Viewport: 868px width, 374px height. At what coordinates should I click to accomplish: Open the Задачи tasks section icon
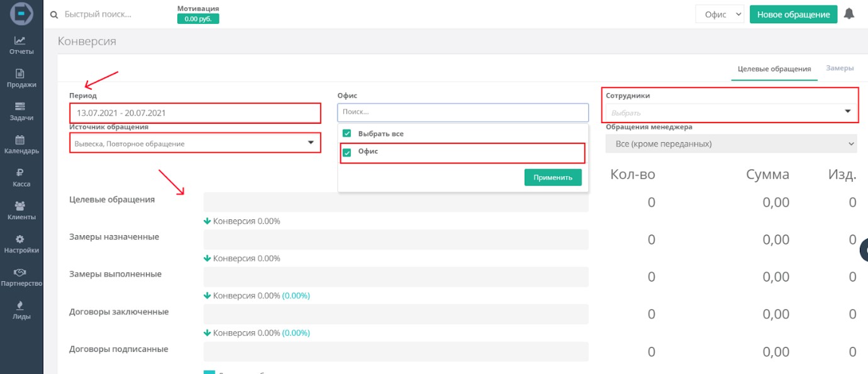pos(21,106)
